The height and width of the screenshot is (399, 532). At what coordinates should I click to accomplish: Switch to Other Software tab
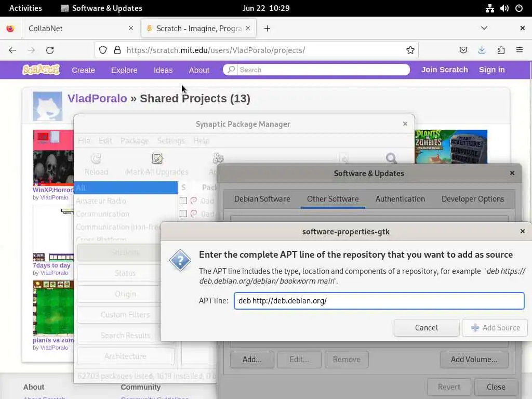pyautogui.click(x=333, y=199)
